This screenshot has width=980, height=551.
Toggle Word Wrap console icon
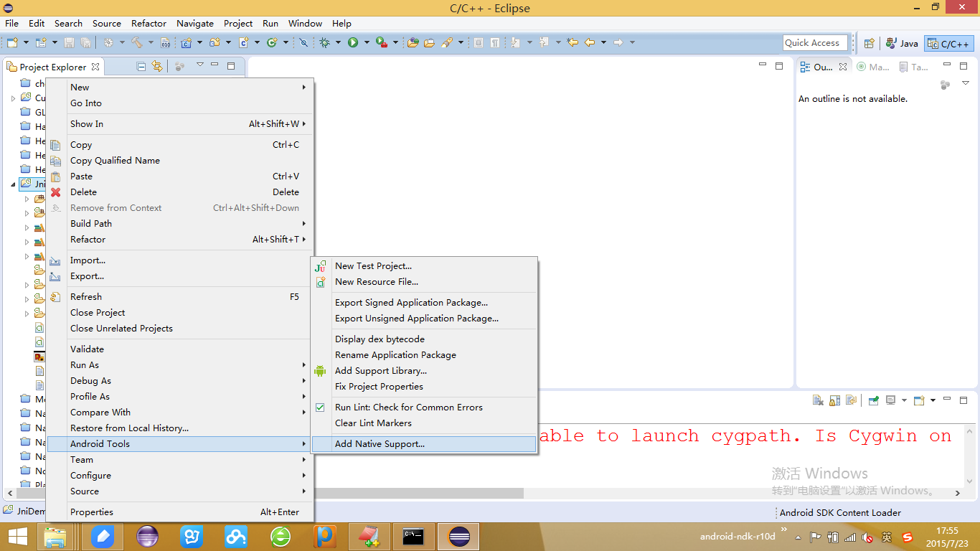[x=852, y=400]
